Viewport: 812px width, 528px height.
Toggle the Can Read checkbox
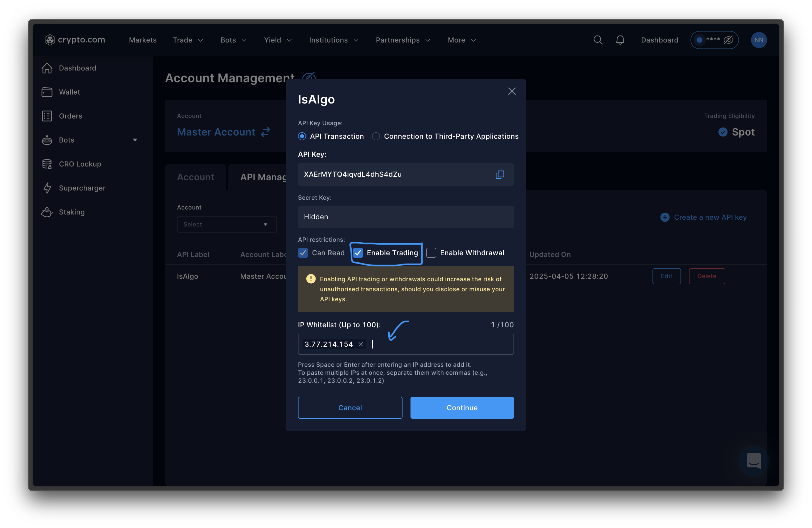303,253
